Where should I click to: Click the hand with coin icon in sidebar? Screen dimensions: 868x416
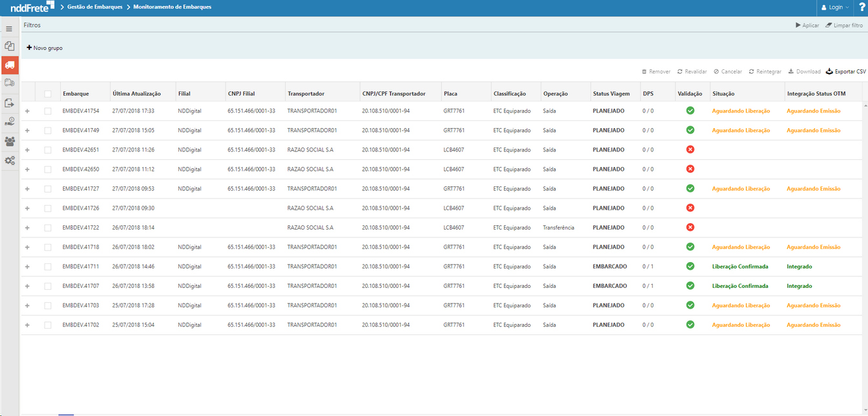(9, 121)
